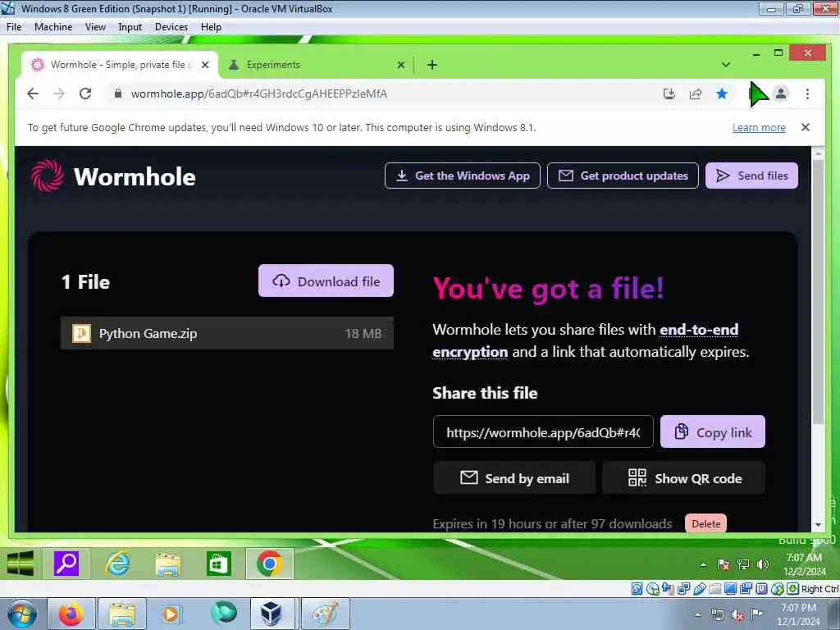Select the Python Game.zip file row

click(x=227, y=333)
